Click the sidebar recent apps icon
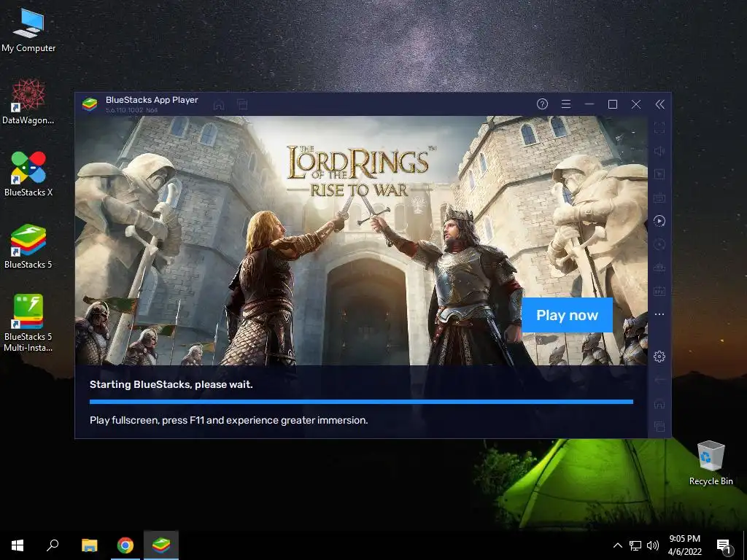Viewport: 747px width, 560px height. (659, 427)
